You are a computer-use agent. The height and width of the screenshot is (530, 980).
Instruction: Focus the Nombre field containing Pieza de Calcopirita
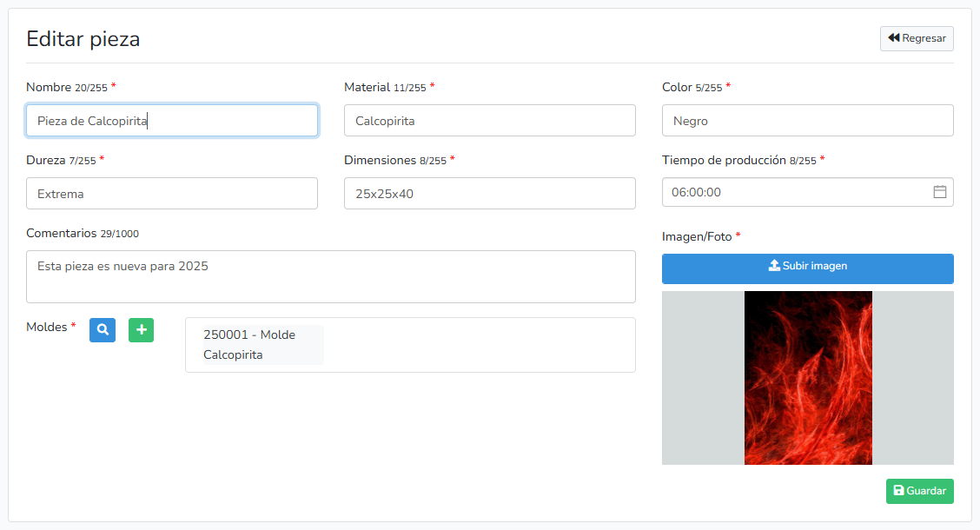tap(172, 121)
